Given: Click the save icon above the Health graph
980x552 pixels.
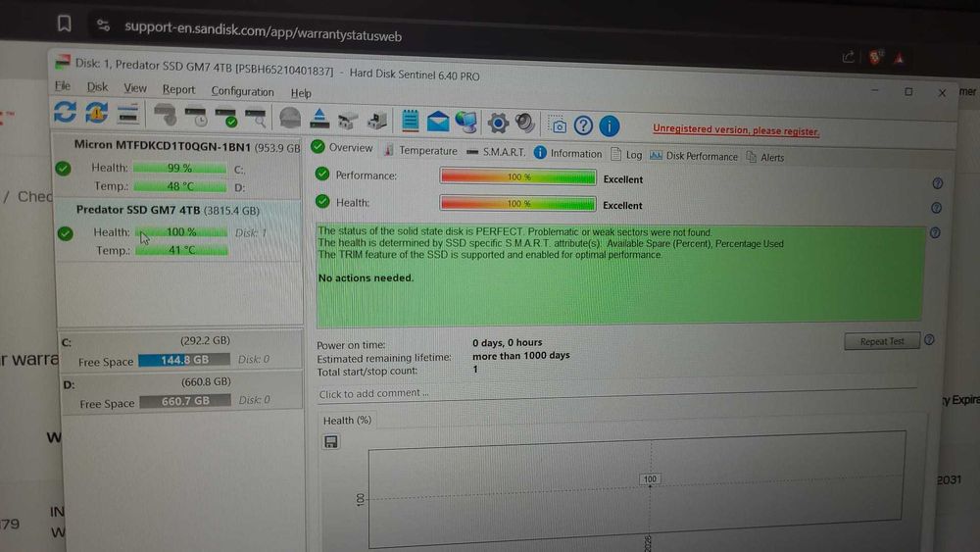Looking at the screenshot, I should tap(331, 442).
